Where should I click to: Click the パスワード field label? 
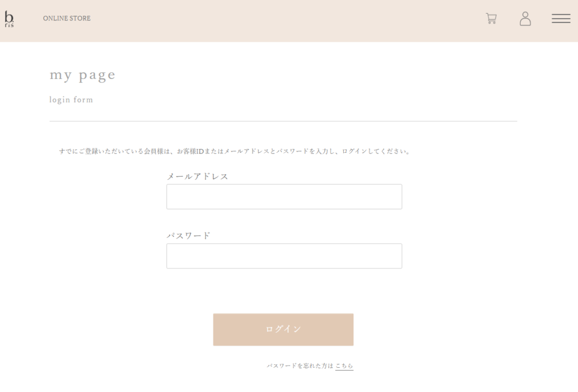tap(189, 235)
